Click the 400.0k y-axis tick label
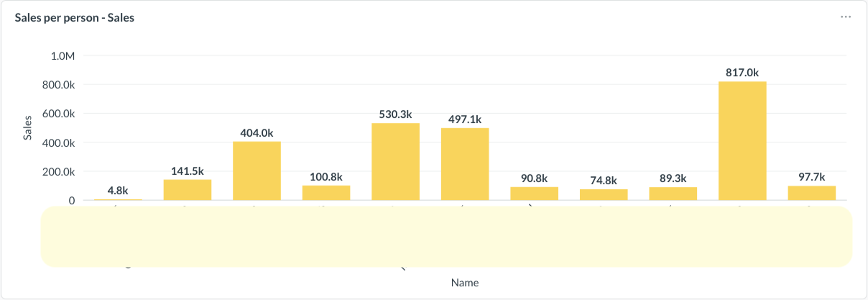 (59, 142)
